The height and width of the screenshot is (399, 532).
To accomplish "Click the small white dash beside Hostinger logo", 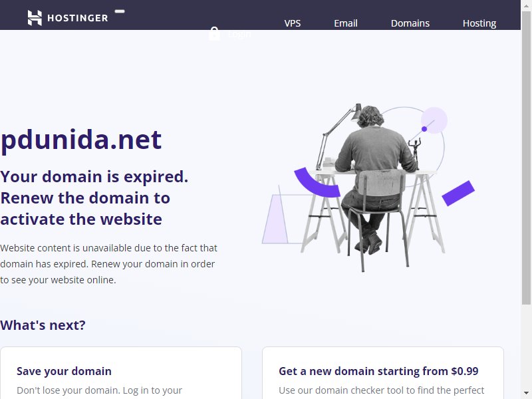I will (x=120, y=11).
